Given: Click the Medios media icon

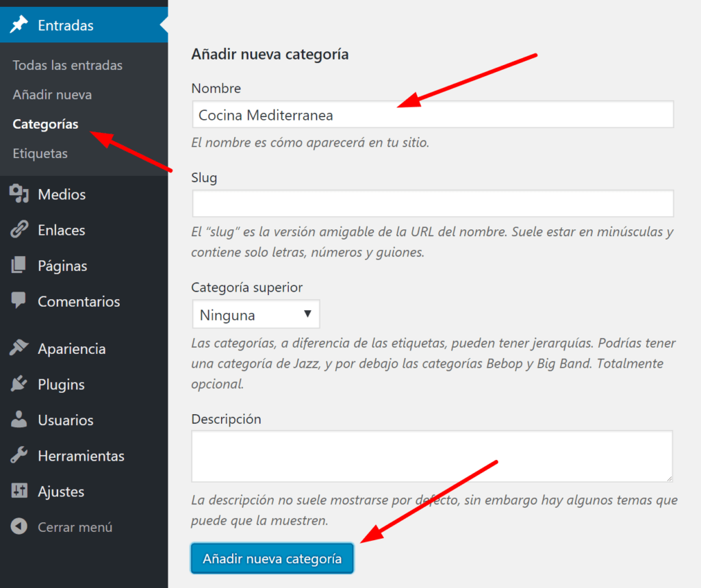Looking at the screenshot, I should pyautogui.click(x=18, y=194).
